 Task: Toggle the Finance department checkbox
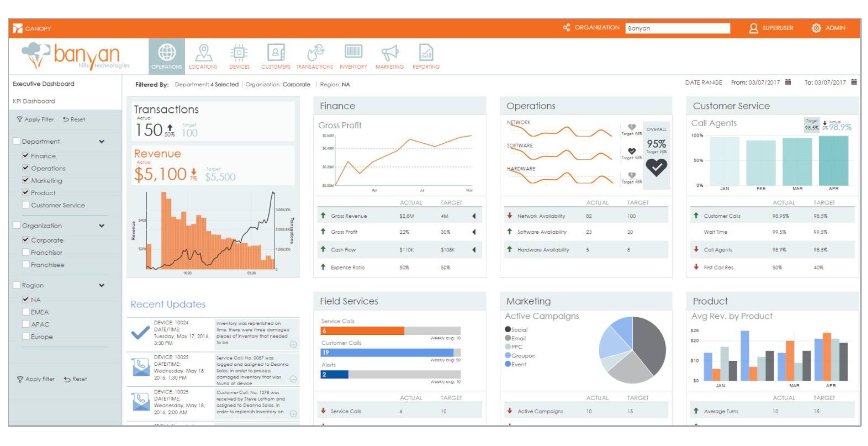(26, 156)
